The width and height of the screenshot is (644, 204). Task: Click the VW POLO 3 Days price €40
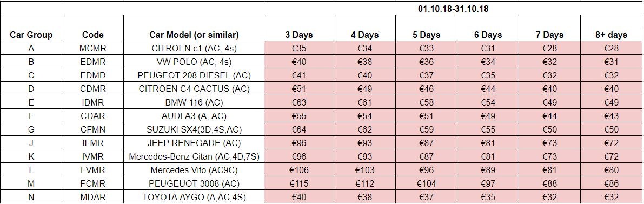pos(299,62)
